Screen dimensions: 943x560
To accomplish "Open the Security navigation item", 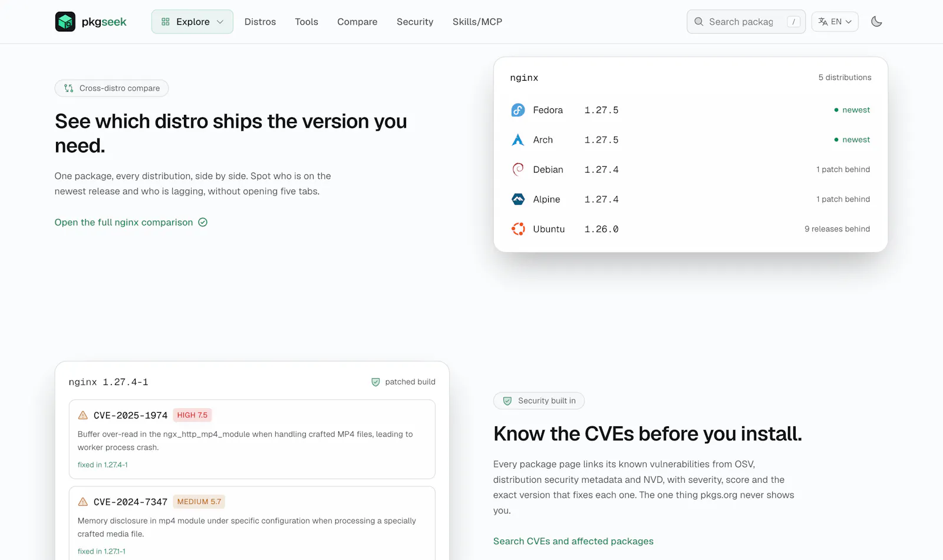I will coord(415,22).
